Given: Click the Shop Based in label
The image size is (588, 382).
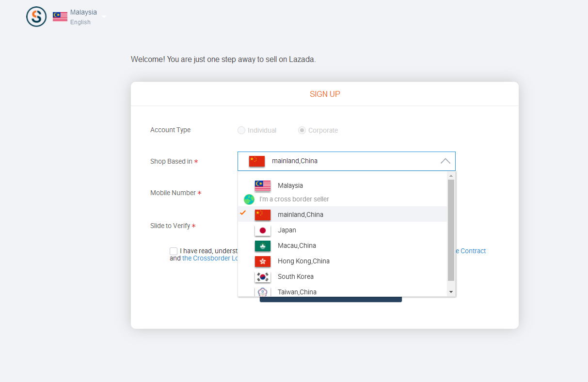Looking at the screenshot, I should point(171,161).
